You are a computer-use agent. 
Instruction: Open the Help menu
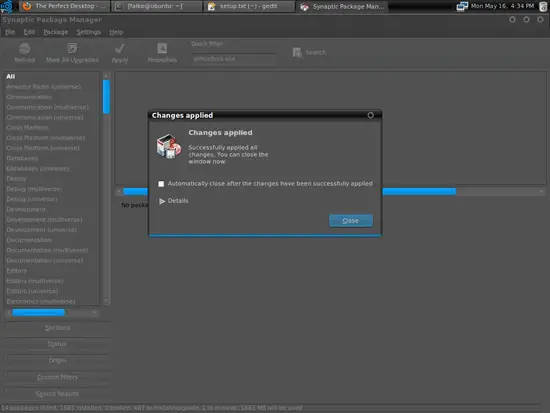coord(116,32)
